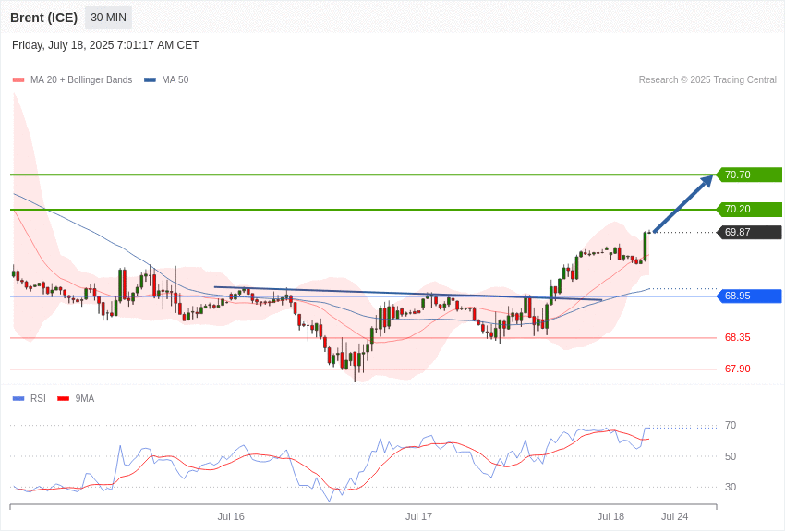
Task: Click the Brent (ICE) chart title
Action: coord(44,18)
